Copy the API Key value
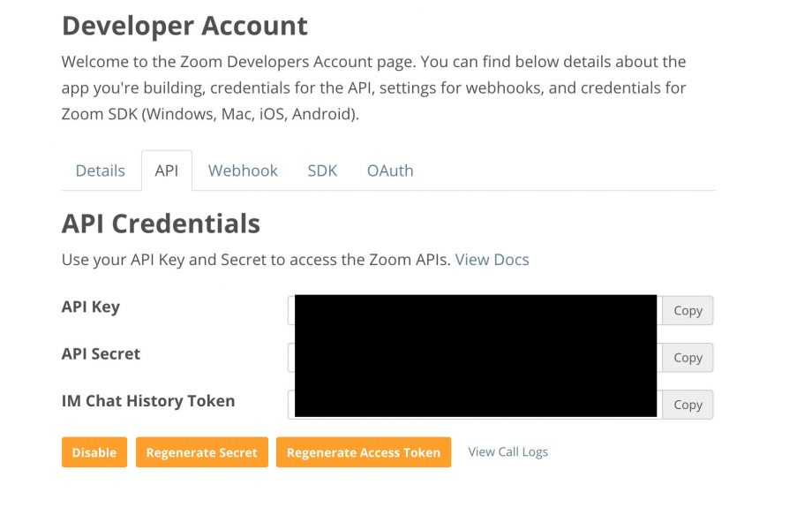The image size is (812, 508). [688, 310]
